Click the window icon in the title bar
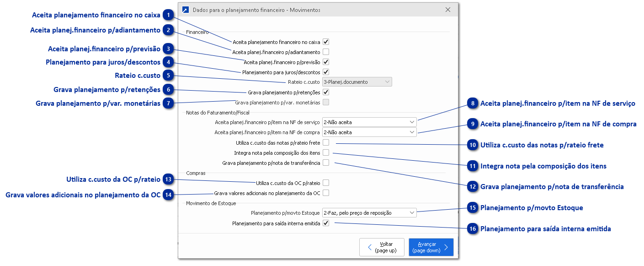Screen dimensions: 644x266 pos(185,10)
